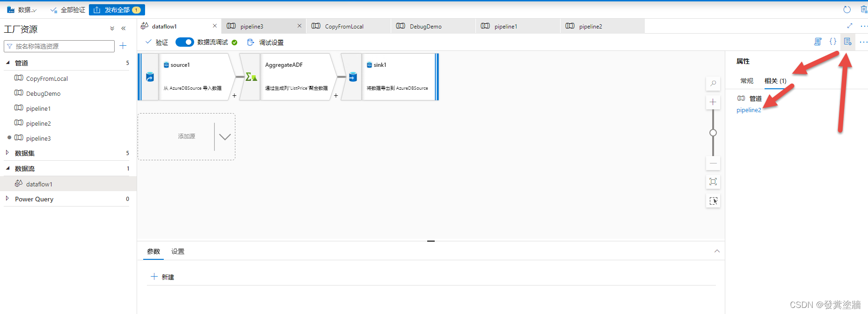Open the 添加源 dropdown chevron
The height and width of the screenshot is (314, 868).
point(225,137)
